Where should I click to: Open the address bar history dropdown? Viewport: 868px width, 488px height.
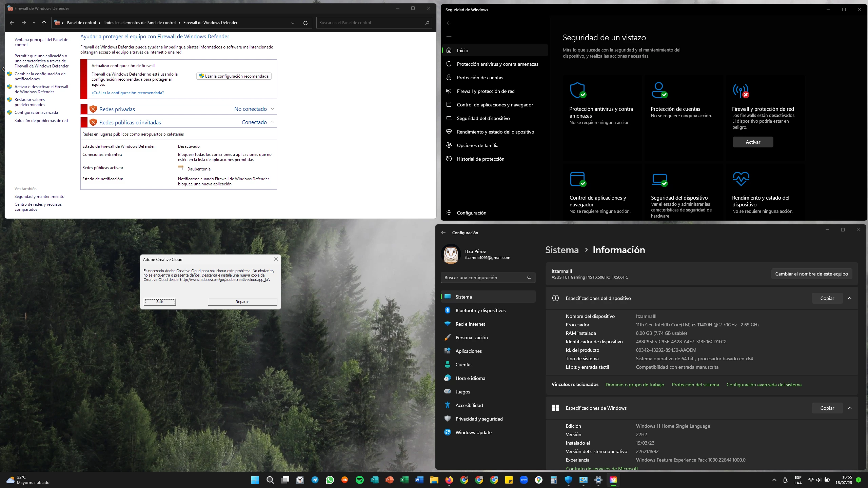click(x=293, y=23)
